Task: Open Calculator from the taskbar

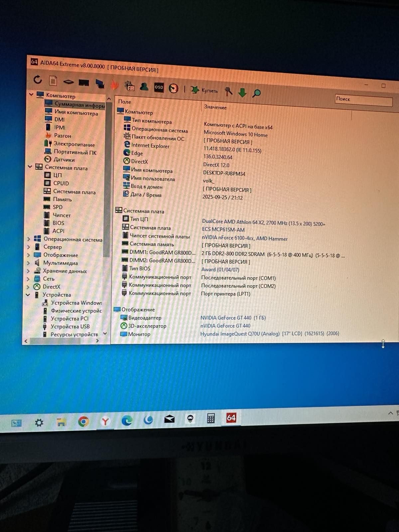Action: pos(211,418)
